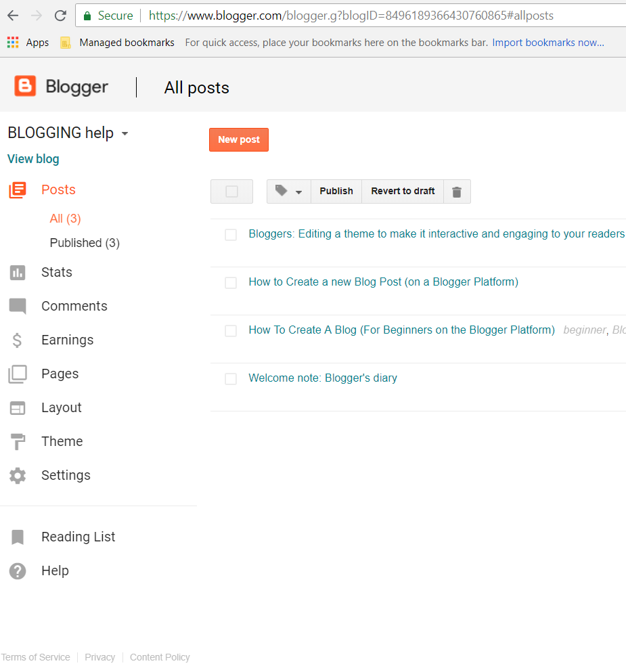Open Theme in the sidebar

point(62,441)
